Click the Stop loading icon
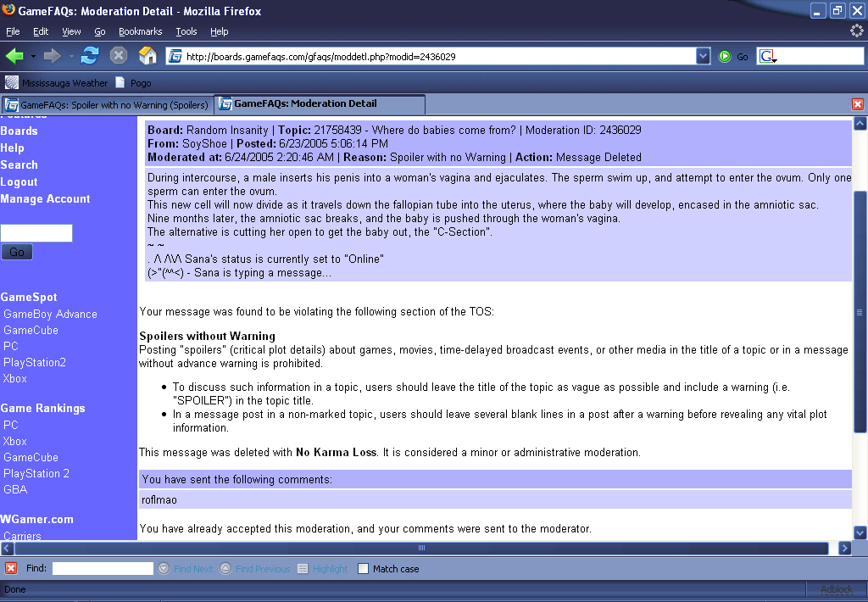The width and height of the screenshot is (868, 602). (119, 56)
